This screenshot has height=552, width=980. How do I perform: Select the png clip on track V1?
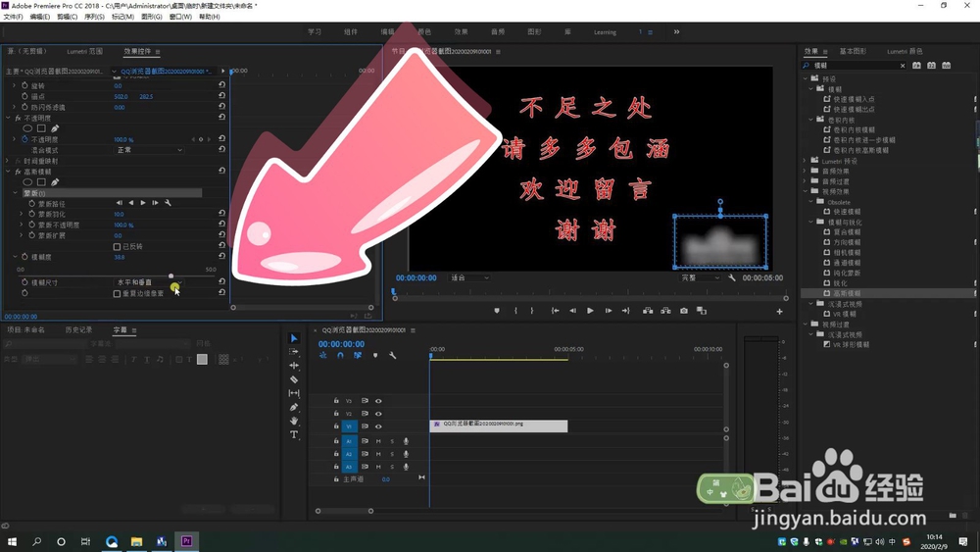click(x=499, y=427)
